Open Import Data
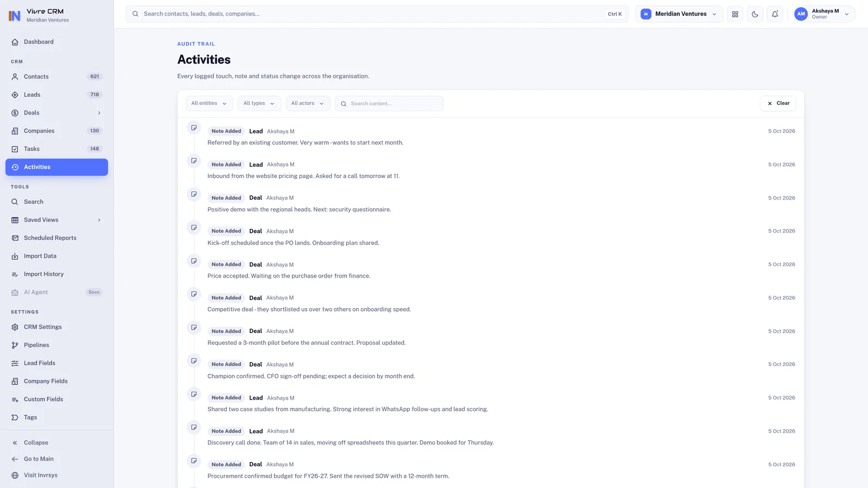Image resolution: width=868 pixels, height=488 pixels. coord(56,256)
